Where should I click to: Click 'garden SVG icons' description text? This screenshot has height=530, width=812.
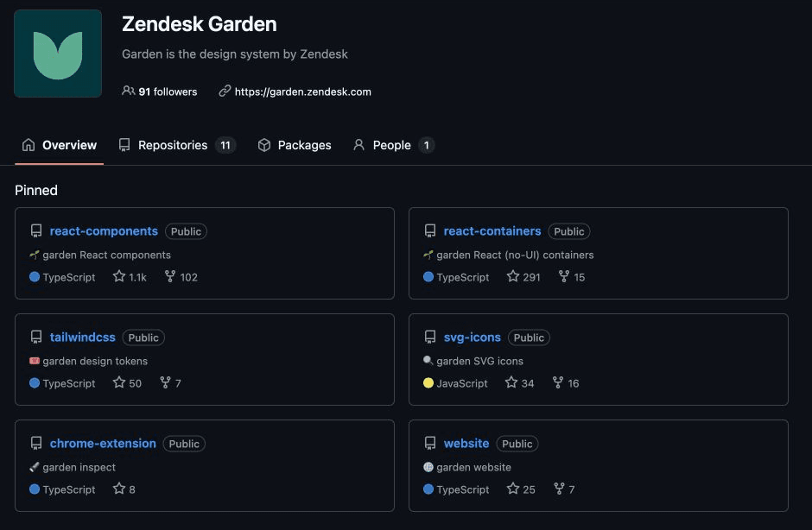479,361
